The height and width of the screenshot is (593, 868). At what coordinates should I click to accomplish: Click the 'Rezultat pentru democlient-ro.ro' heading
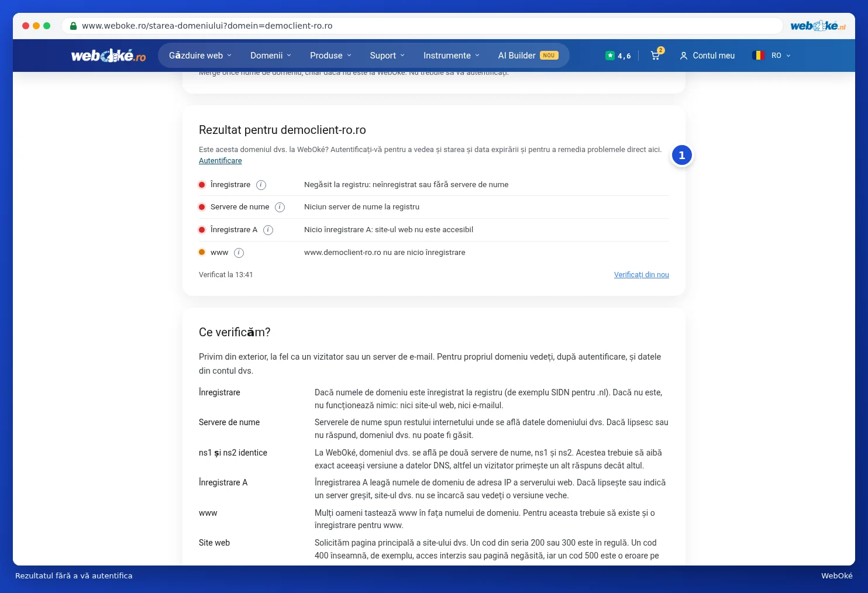click(x=283, y=130)
